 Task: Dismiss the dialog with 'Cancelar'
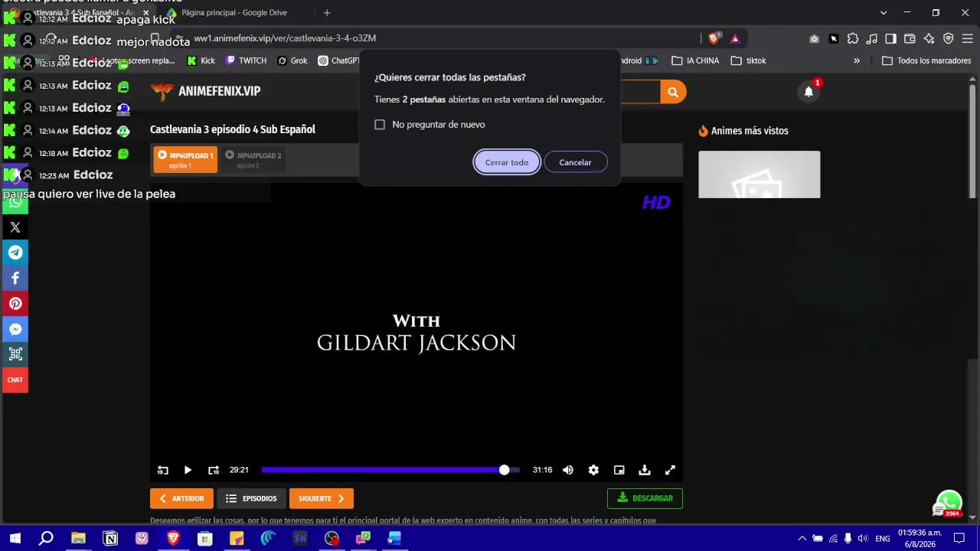pyautogui.click(x=575, y=162)
